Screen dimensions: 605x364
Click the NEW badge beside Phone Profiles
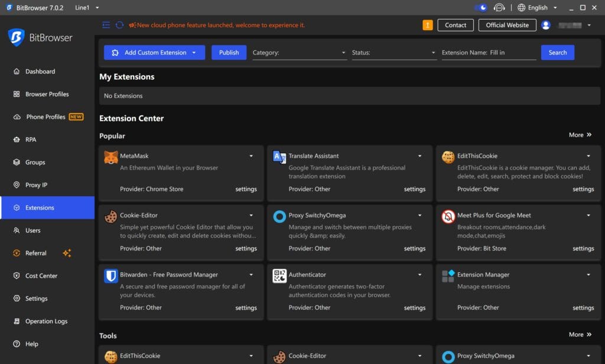coord(76,116)
